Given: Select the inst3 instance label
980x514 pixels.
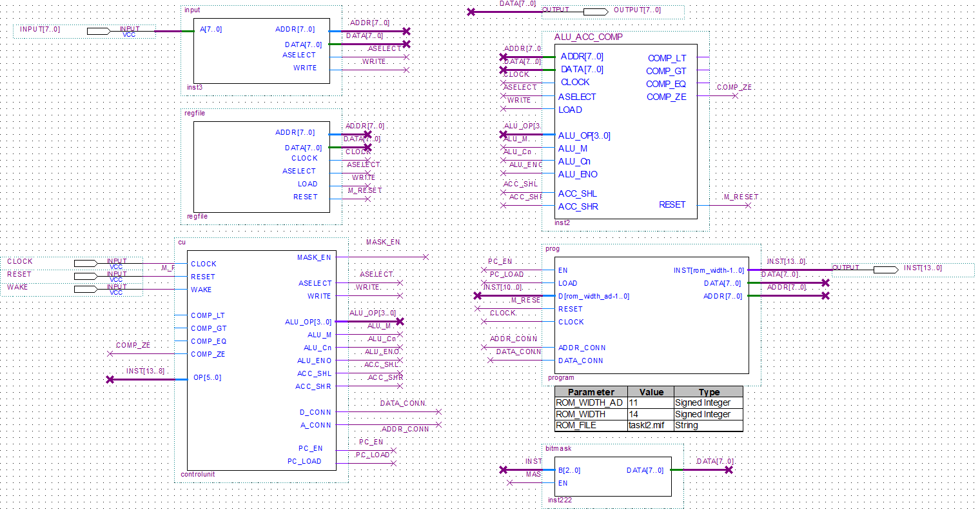Looking at the screenshot, I should pyautogui.click(x=195, y=87).
